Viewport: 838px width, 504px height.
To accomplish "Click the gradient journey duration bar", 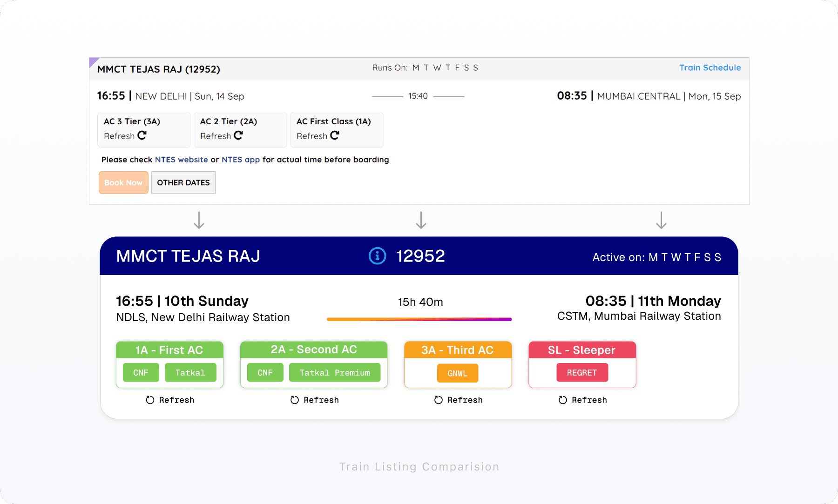I will point(419,319).
